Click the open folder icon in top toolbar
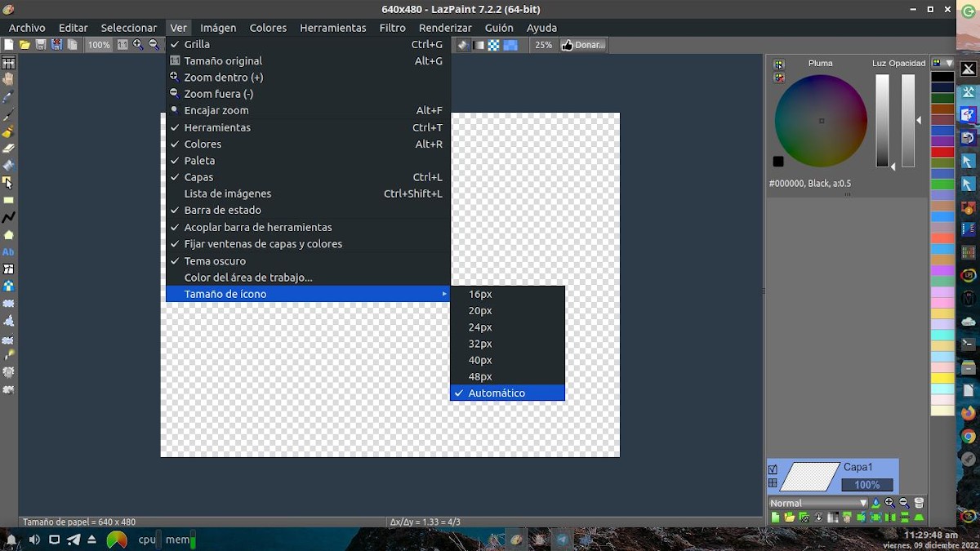 (x=24, y=45)
